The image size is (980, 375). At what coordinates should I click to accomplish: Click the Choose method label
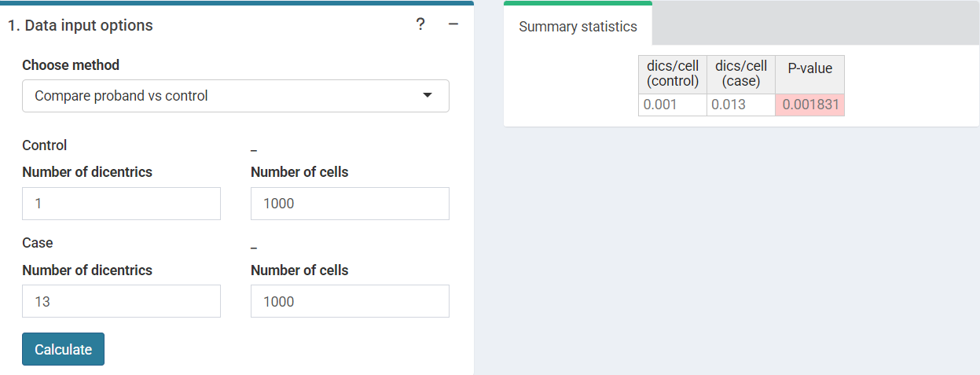71,65
